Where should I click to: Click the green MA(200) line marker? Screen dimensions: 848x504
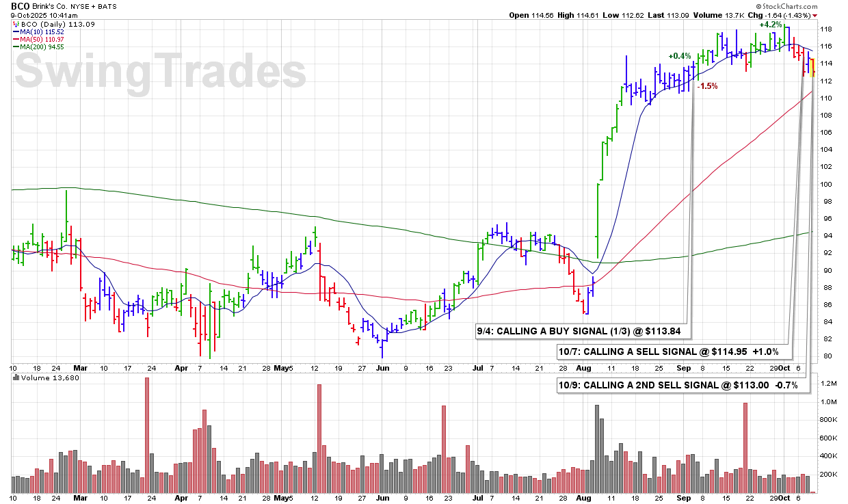[17, 47]
